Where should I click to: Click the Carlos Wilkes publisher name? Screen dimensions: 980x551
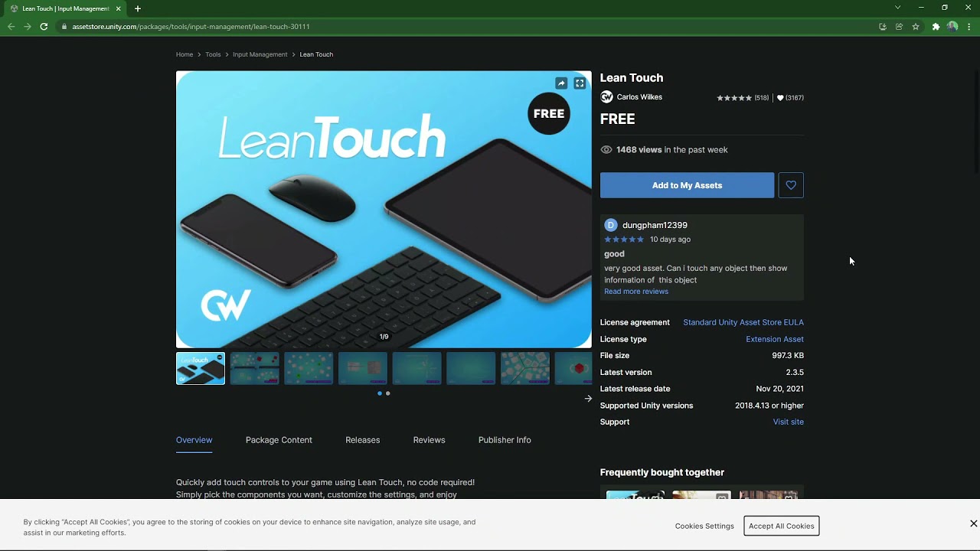click(639, 97)
